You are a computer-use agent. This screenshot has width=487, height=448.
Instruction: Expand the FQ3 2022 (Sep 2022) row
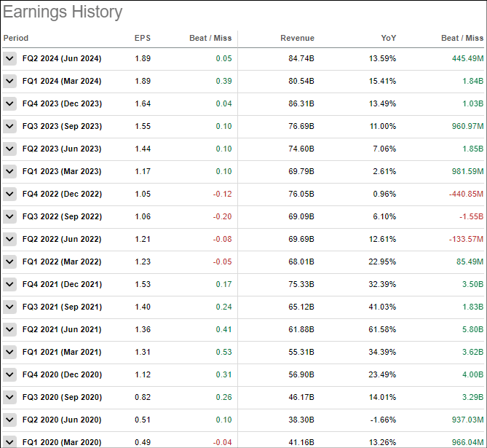(x=9, y=217)
